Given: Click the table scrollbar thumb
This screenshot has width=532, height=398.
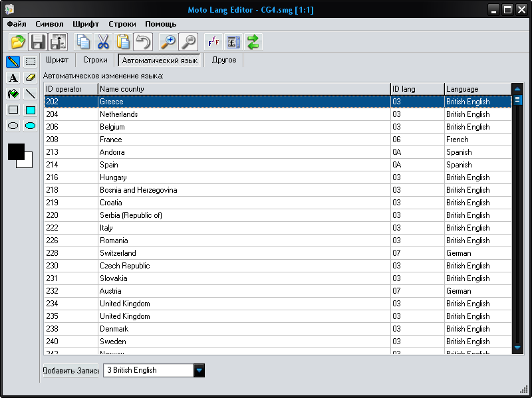Looking at the screenshot, I should pos(517,100).
